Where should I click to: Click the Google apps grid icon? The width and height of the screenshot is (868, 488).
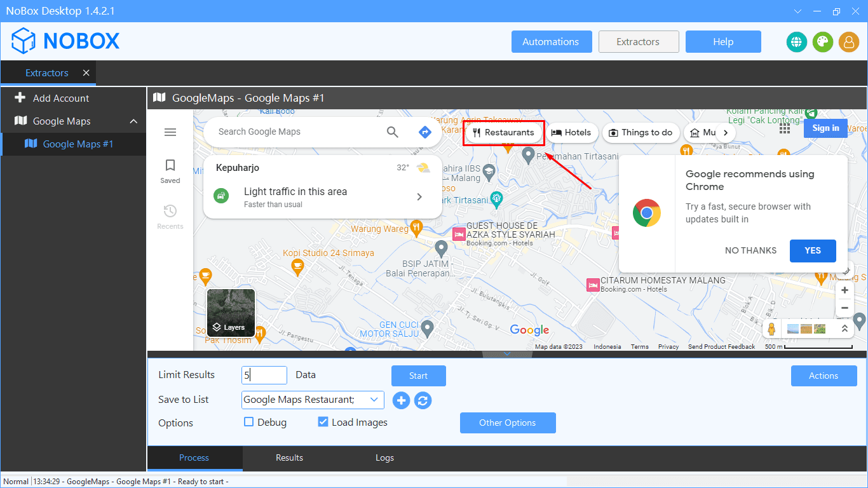tap(785, 128)
